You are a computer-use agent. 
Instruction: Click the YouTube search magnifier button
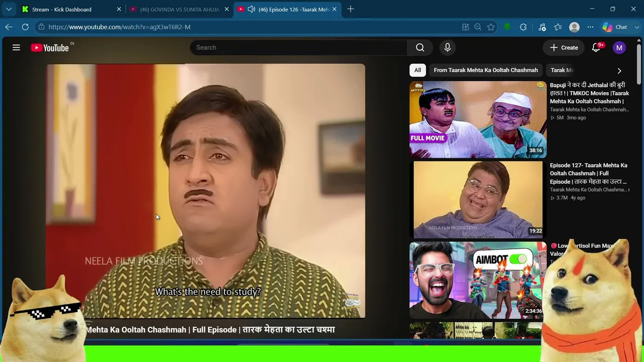pos(420,47)
